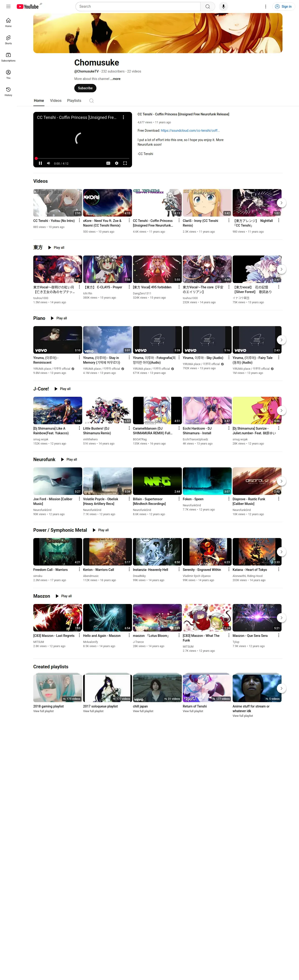The image size is (299, 980).
Task: Open the more options dots on featured player
Action: [x=123, y=117]
